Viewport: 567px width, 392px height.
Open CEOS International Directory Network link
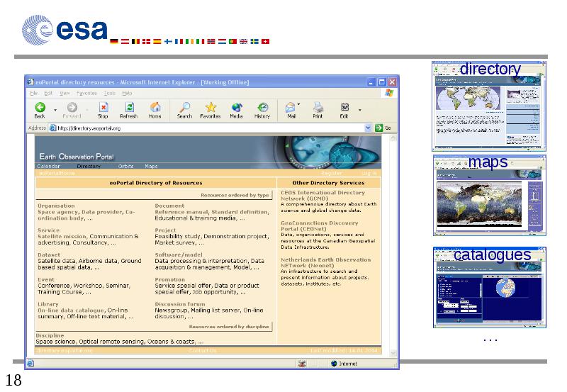(x=323, y=196)
